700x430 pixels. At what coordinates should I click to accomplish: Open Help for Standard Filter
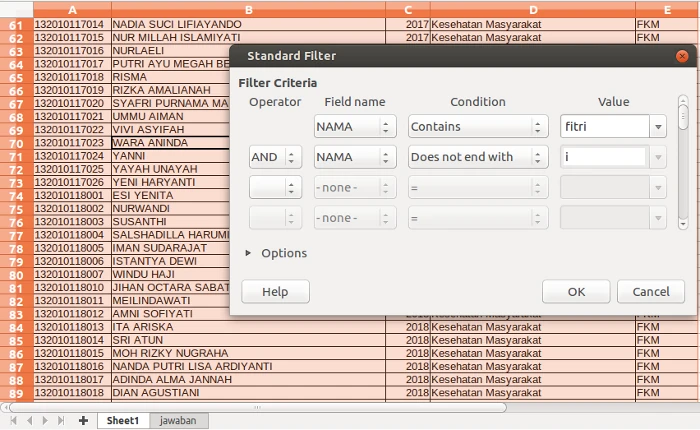click(275, 292)
